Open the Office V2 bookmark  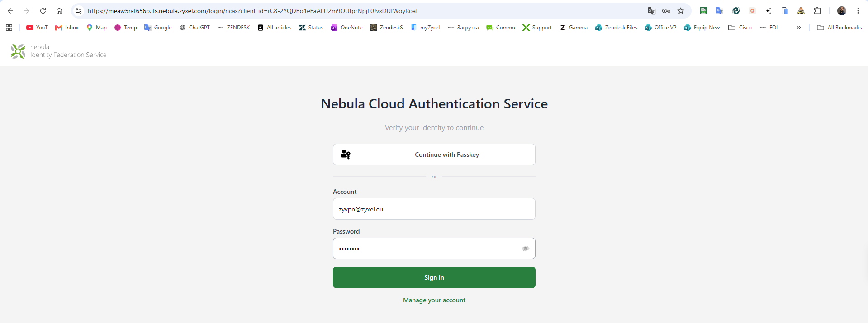click(x=661, y=28)
